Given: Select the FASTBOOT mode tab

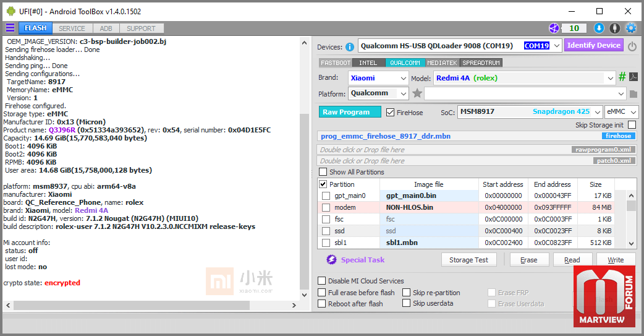Looking at the screenshot, I should pyautogui.click(x=336, y=63).
